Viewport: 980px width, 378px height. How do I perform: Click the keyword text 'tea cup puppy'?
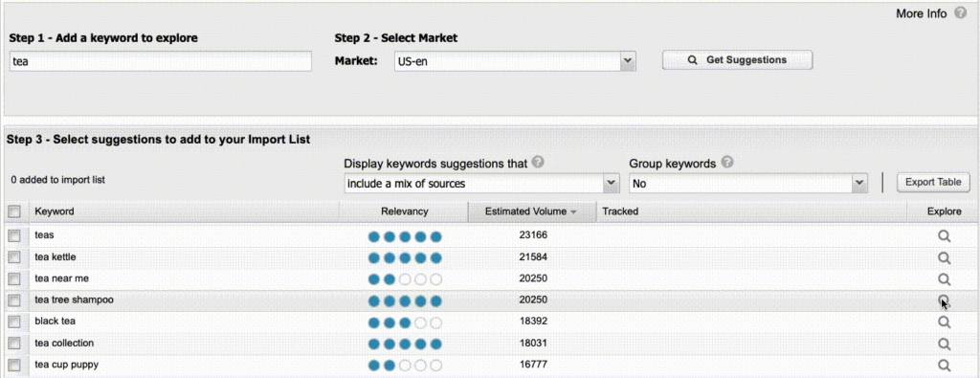point(66,365)
